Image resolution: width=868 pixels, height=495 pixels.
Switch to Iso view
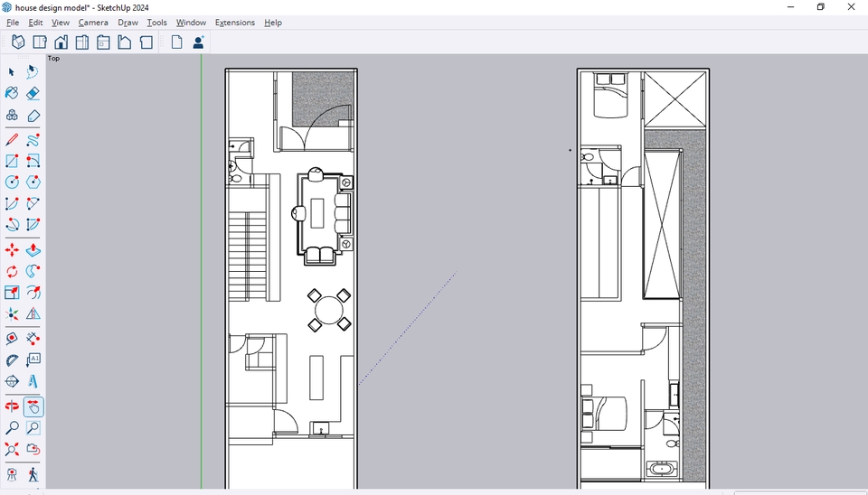coord(18,42)
